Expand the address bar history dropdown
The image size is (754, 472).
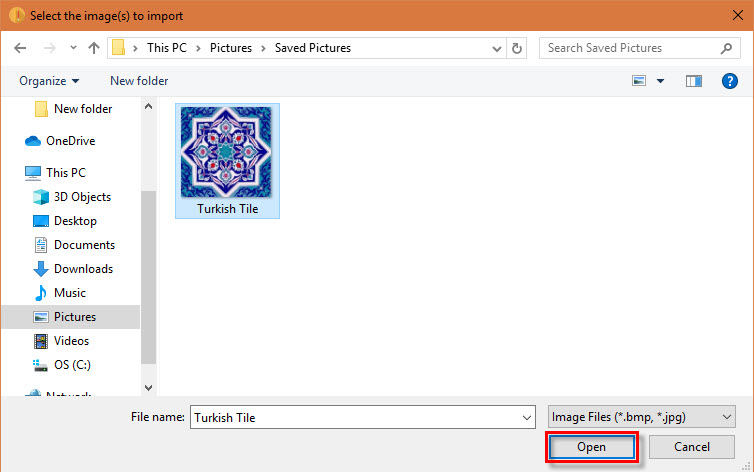[x=497, y=49]
